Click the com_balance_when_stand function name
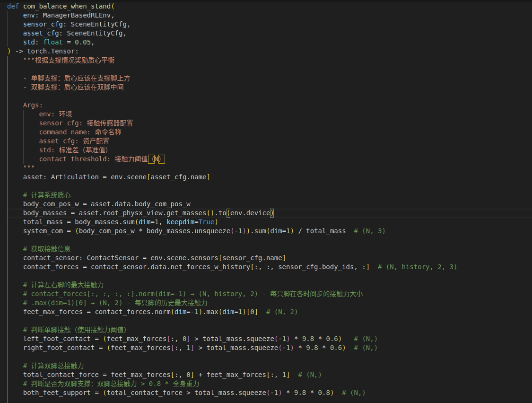Screen dimensions: 532x403 [67, 6]
